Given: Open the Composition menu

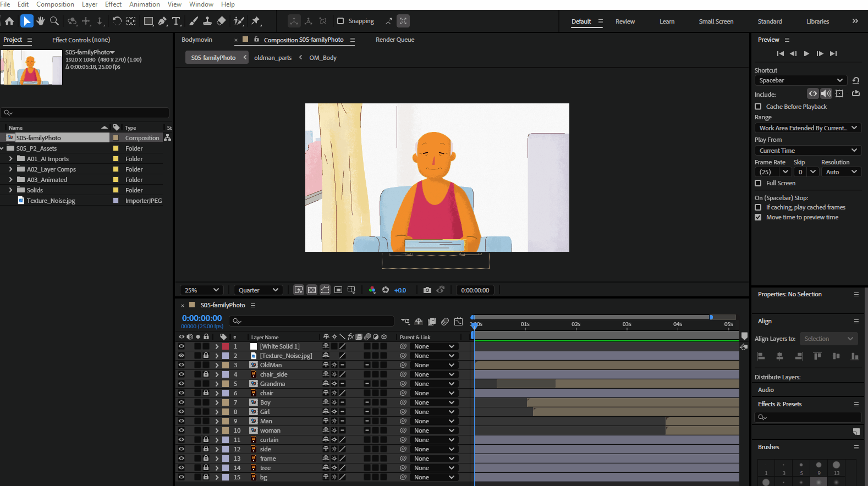Looking at the screenshot, I should pyautogui.click(x=55, y=4).
